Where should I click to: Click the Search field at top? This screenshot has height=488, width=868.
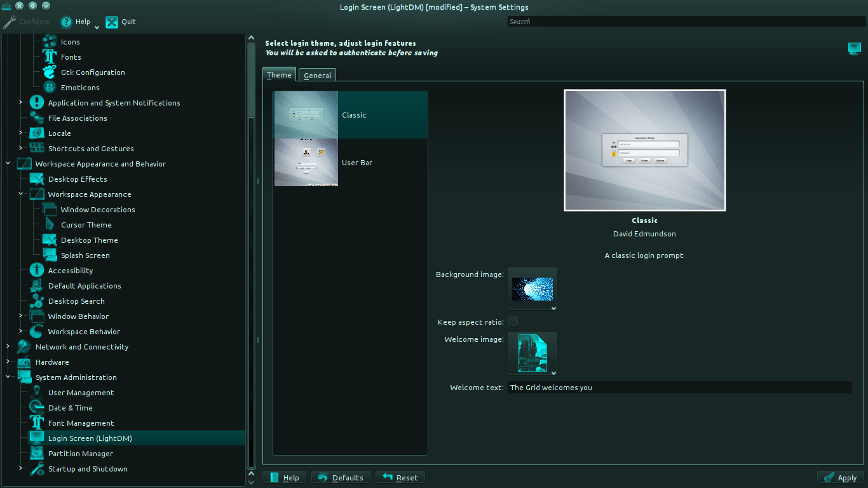(x=686, y=22)
